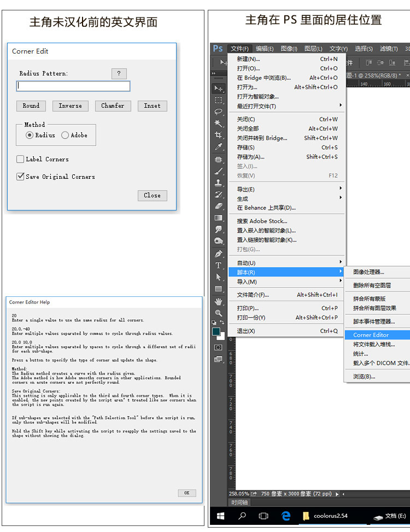Select the Gradient tool
The image size is (410, 532).
point(219,218)
